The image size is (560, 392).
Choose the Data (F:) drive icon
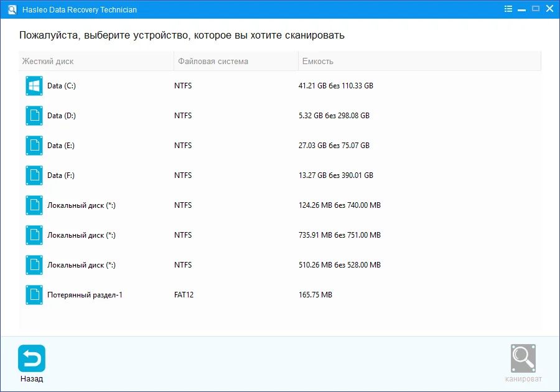click(x=34, y=175)
